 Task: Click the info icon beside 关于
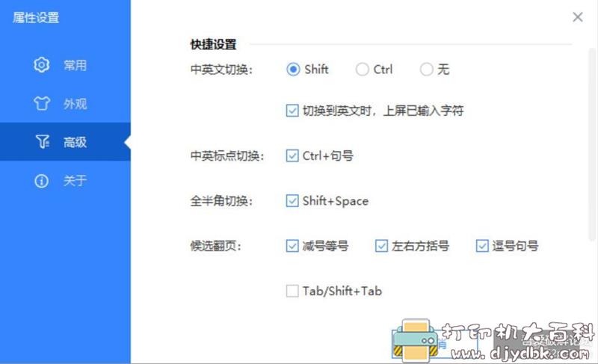[x=42, y=181]
